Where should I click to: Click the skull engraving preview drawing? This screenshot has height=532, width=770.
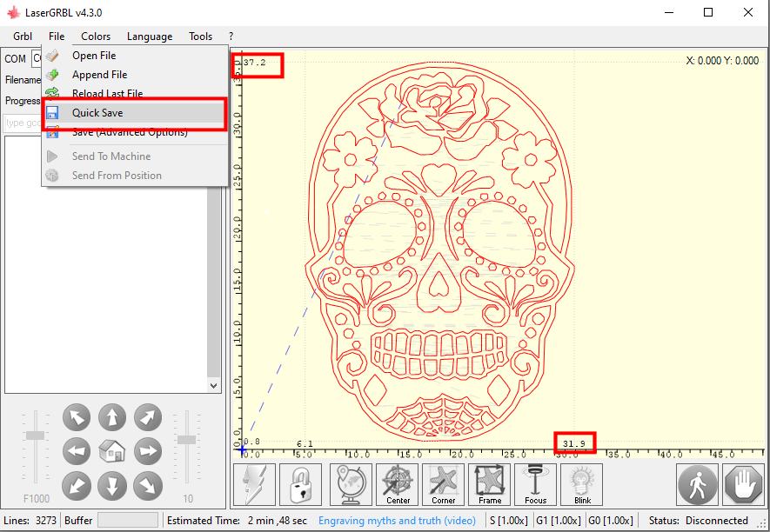[x=439, y=250]
